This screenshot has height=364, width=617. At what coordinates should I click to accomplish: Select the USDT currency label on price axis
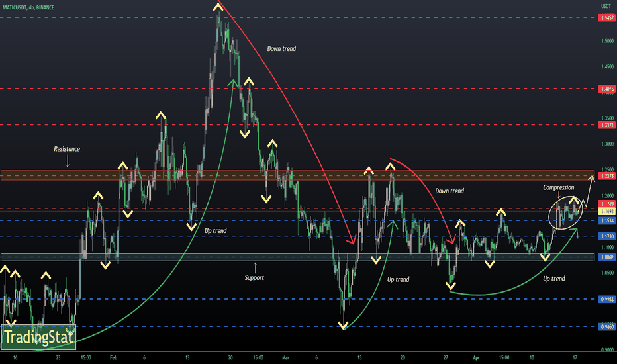click(606, 6)
